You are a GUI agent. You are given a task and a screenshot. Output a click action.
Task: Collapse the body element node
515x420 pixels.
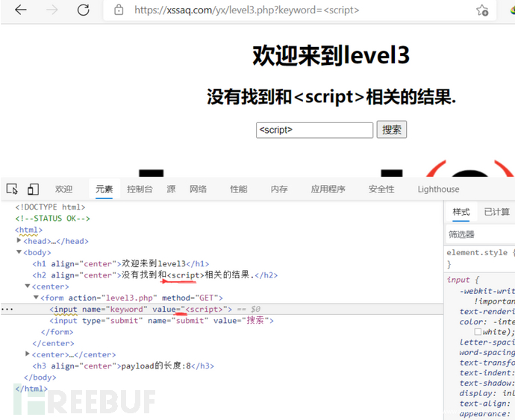coord(19,252)
